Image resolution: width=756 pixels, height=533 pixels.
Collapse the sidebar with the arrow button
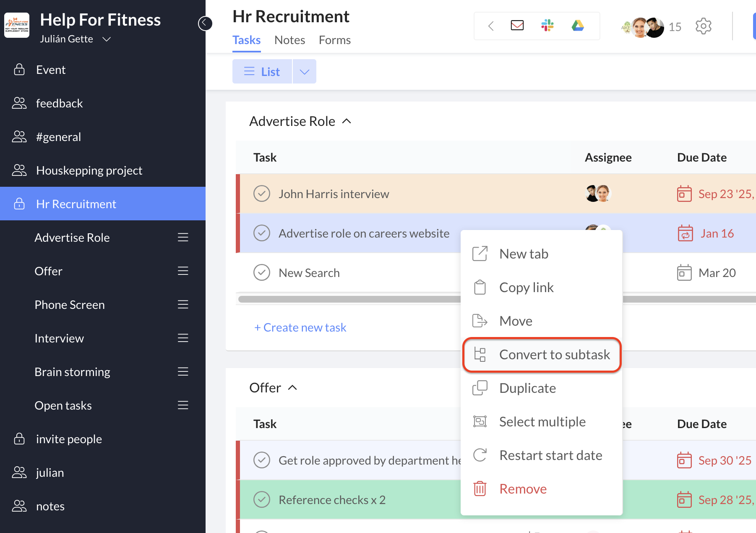coord(205,23)
